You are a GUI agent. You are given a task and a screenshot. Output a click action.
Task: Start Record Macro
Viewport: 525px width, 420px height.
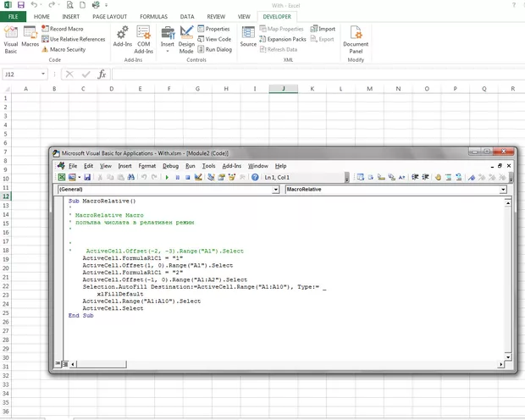[x=63, y=29]
